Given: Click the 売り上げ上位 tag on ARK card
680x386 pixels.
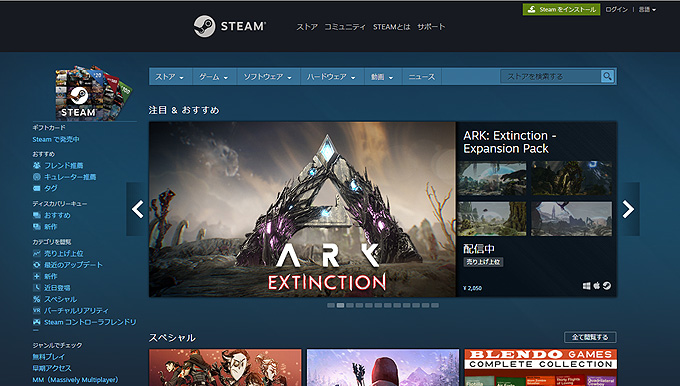Looking at the screenshot, I should point(484,262).
